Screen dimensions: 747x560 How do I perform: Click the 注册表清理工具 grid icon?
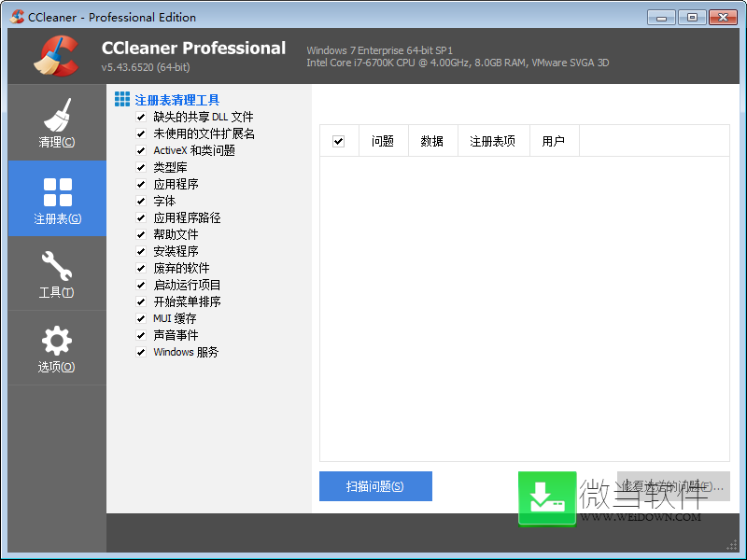[x=122, y=100]
